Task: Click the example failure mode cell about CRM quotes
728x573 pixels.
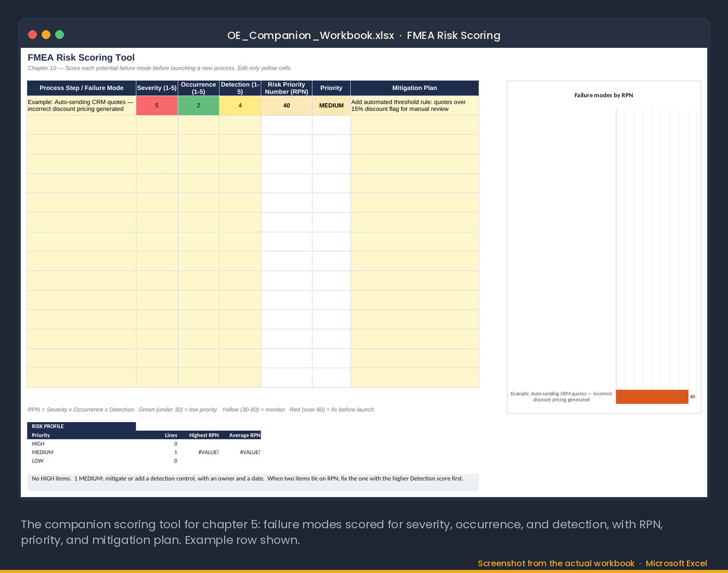Action: 82,106
